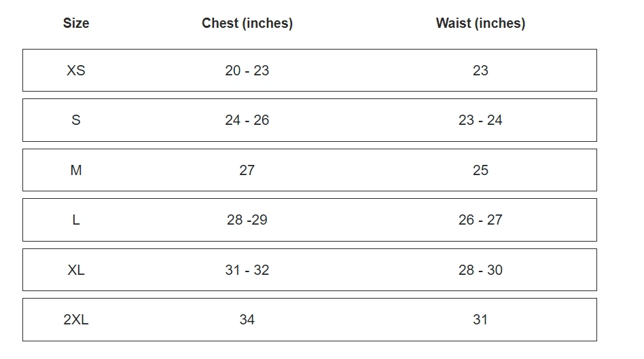Click the 2XL waist value 31
Screen dimensions: 644x359
(480, 320)
